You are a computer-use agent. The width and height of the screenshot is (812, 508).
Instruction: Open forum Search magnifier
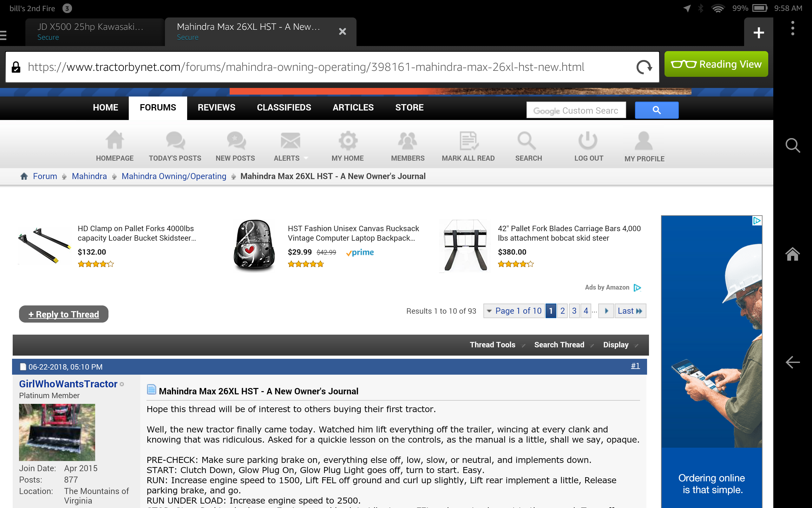pyautogui.click(x=528, y=146)
